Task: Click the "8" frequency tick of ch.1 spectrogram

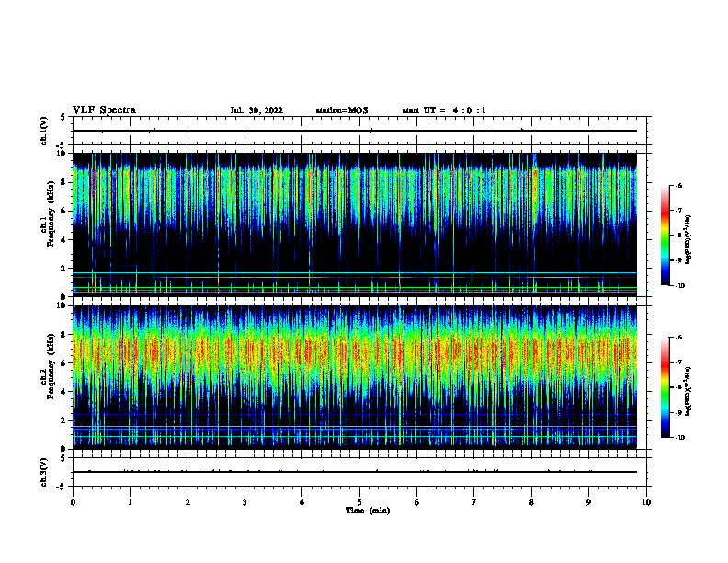Action: tap(63, 182)
